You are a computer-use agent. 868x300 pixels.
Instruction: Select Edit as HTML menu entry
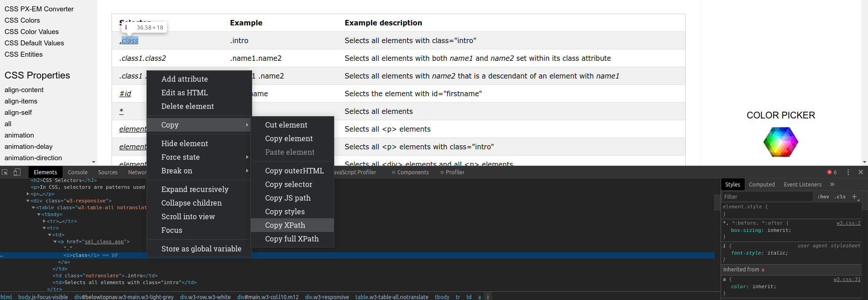coord(185,93)
